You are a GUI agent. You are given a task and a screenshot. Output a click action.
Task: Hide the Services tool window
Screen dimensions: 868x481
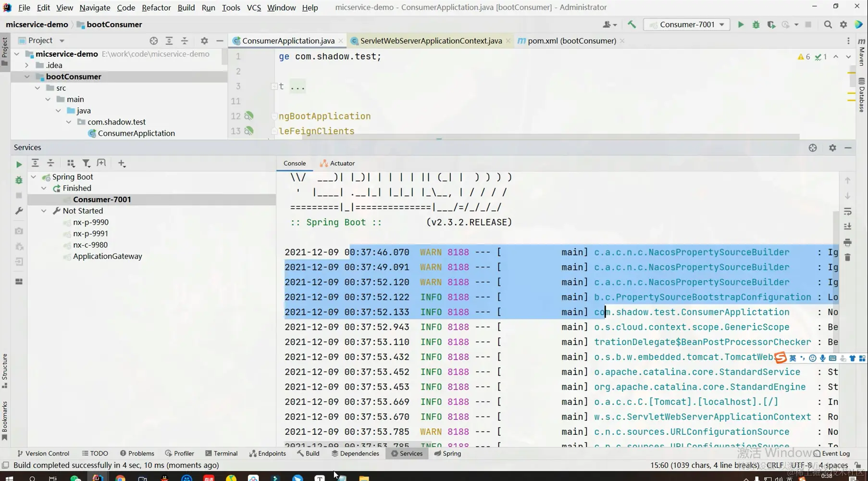point(848,148)
